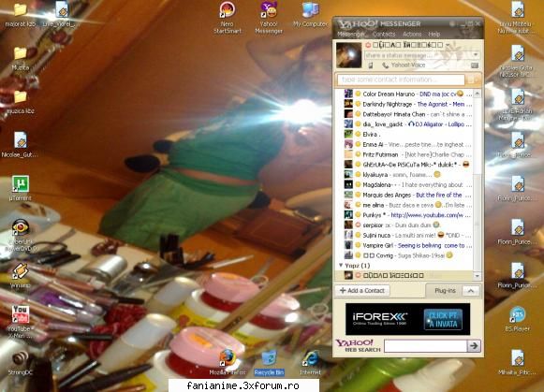Open the Messenger menu
Screen dimensions: 544x392
tap(351, 35)
